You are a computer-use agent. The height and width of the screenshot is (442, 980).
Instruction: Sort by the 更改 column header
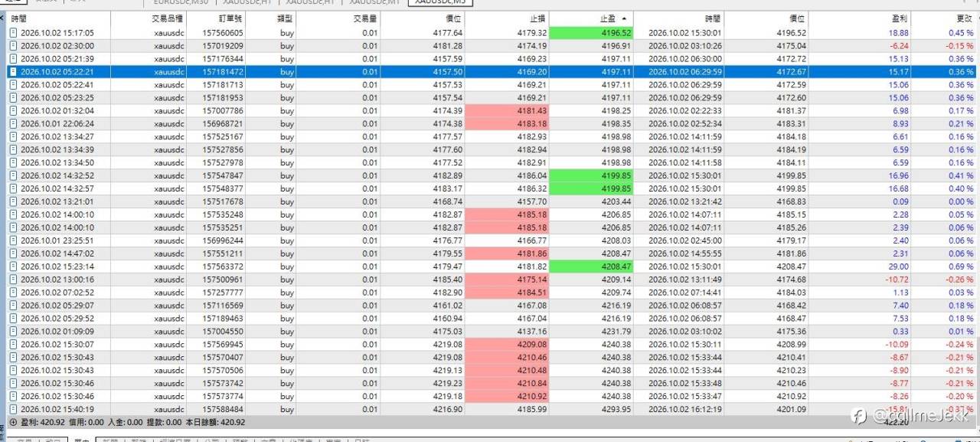coord(944,18)
